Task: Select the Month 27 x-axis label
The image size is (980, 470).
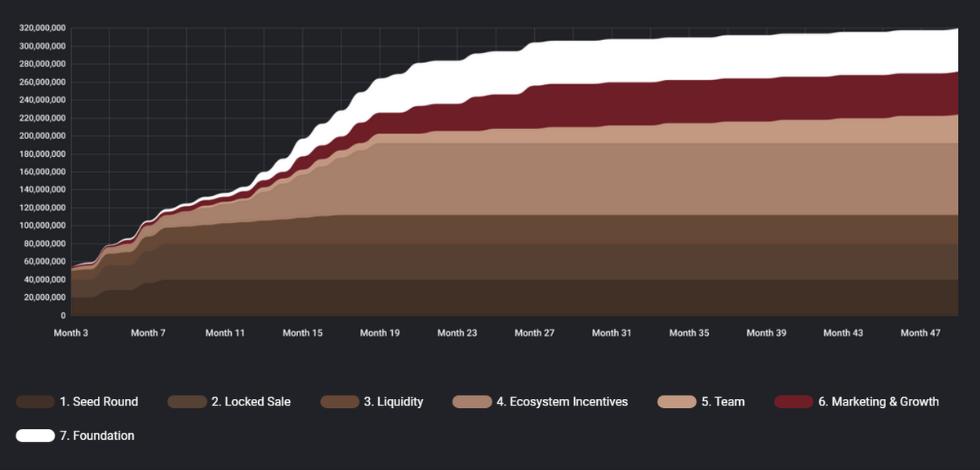Action: 534,333
